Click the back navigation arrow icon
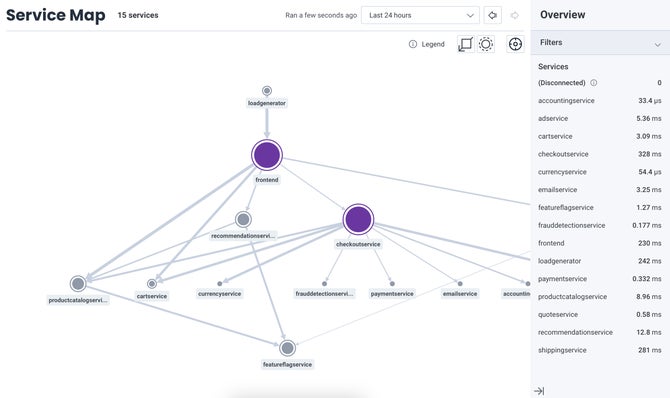 492,15
